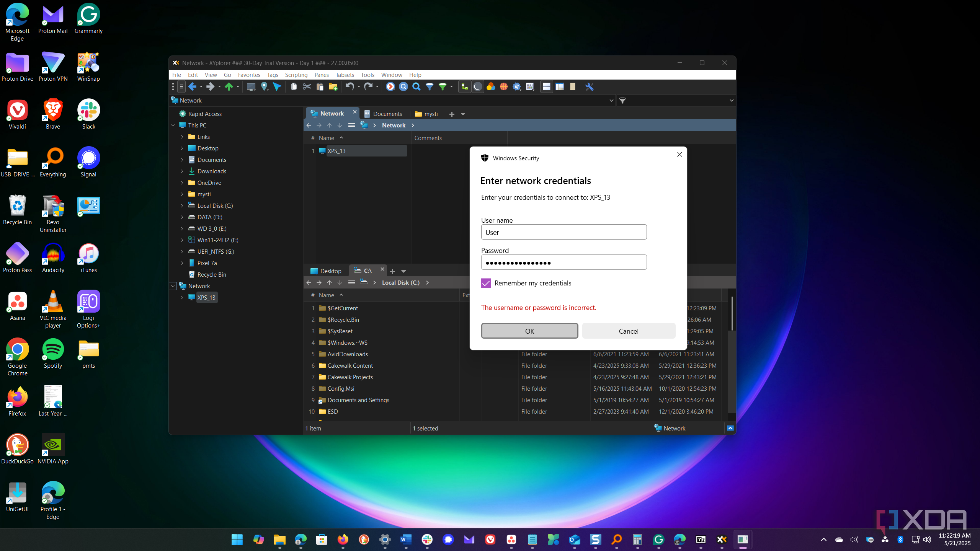This screenshot has height=551, width=980.
Task: Click Cancel in Windows Security dialog
Action: coord(629,331)
